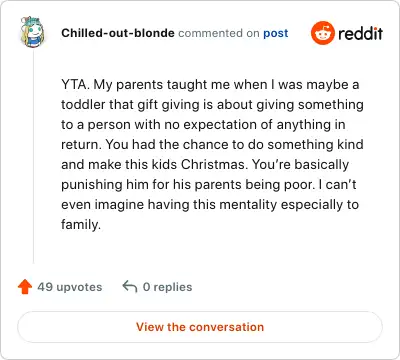Click the orange upvote arrow icon
Viewport: 400px width, 360px height.
pos(25,287)
